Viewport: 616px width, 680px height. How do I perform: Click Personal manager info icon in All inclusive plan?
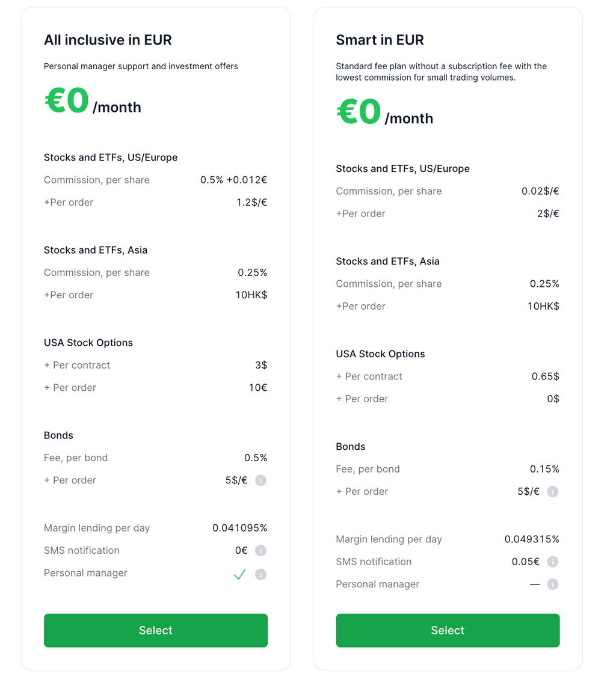click(260, 574)
